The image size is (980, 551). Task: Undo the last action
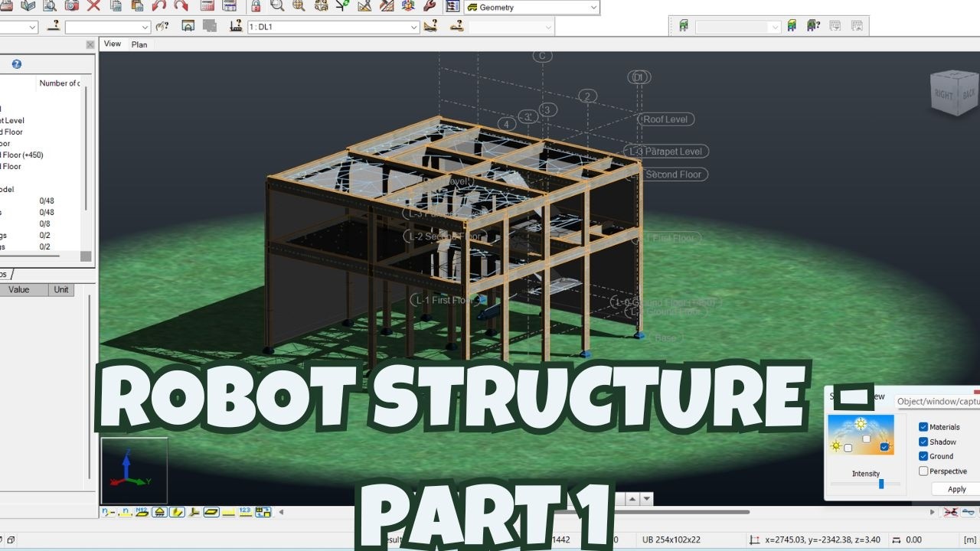pos(159,6)
